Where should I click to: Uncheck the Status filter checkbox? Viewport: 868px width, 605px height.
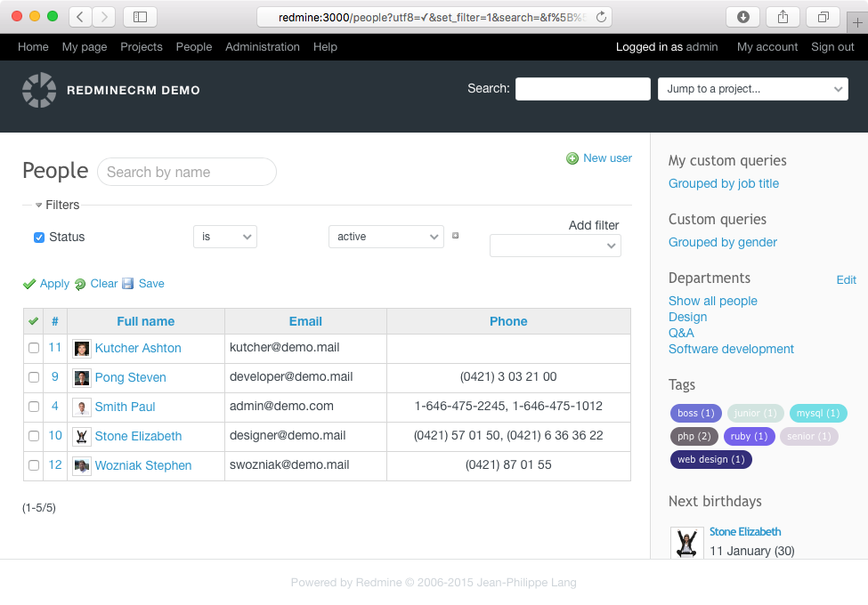39,238
